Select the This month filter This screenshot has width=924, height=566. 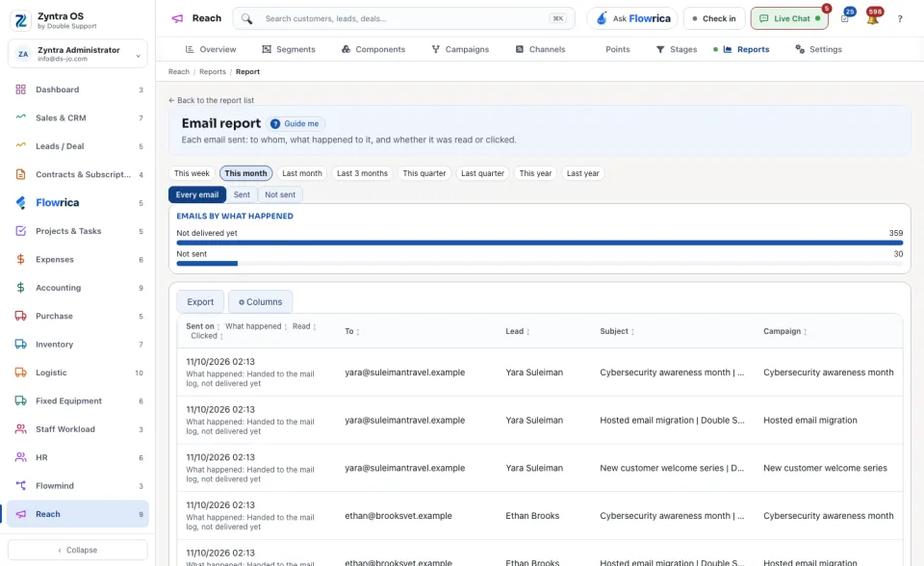[245, 173]
